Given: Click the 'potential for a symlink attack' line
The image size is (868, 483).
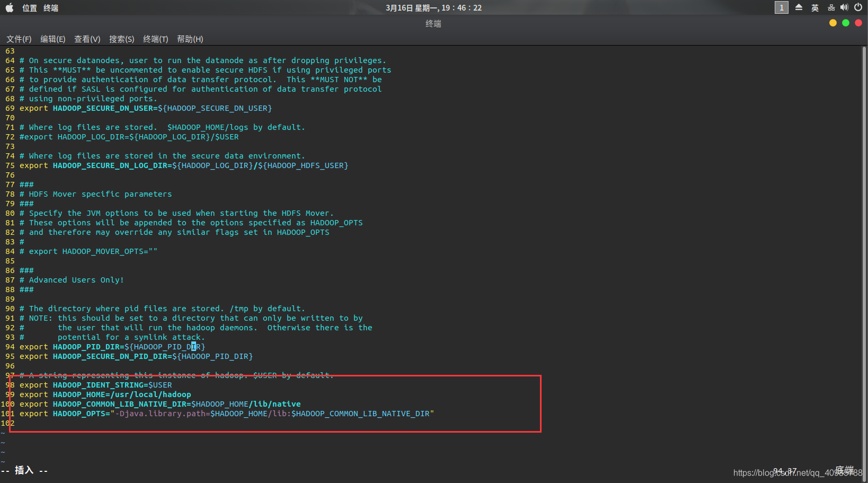Looking at the screenshot, I should coord(112,337).
